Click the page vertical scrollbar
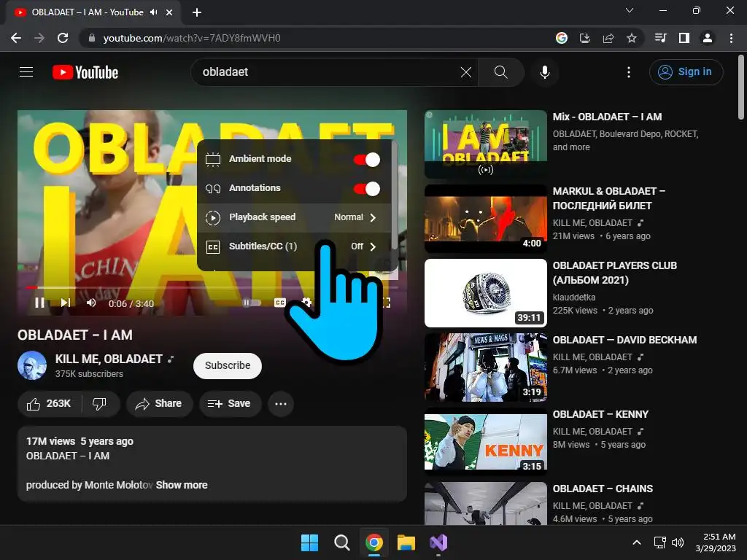The height and width of the screenshot is (560, 747). [x=741, y=88]
